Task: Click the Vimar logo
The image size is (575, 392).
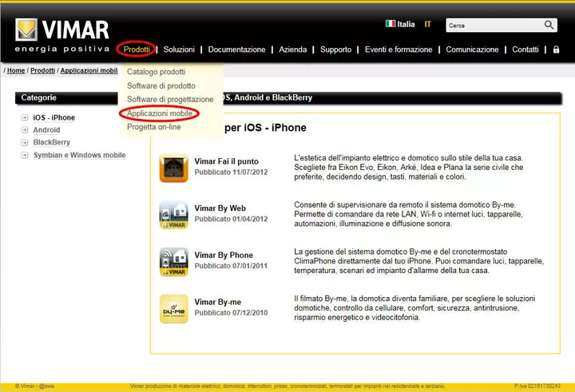Action: 62,35
